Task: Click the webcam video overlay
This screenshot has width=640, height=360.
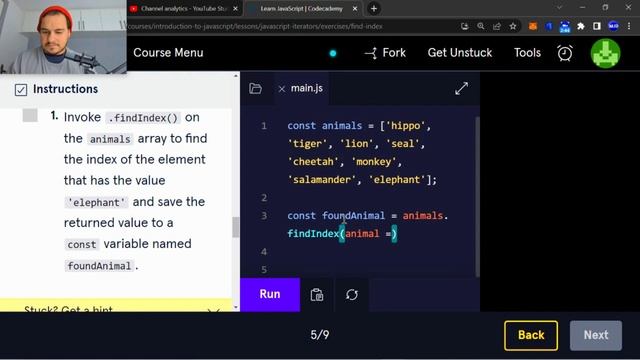Action: (63, 37)
